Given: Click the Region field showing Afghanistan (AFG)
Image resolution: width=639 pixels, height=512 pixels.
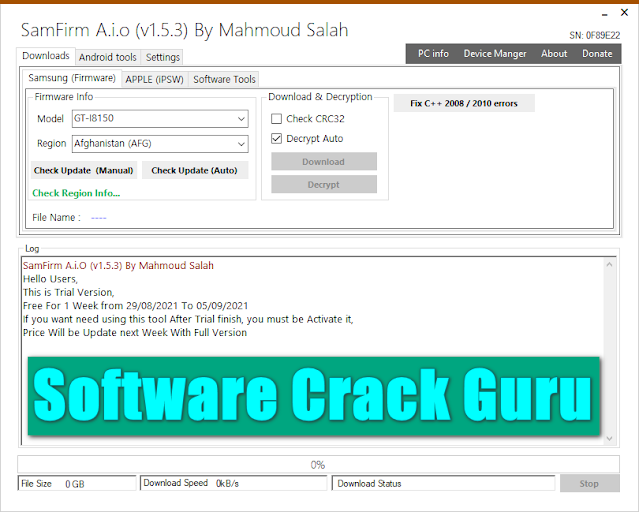Looking at the screenshot, I should point(160,144).
